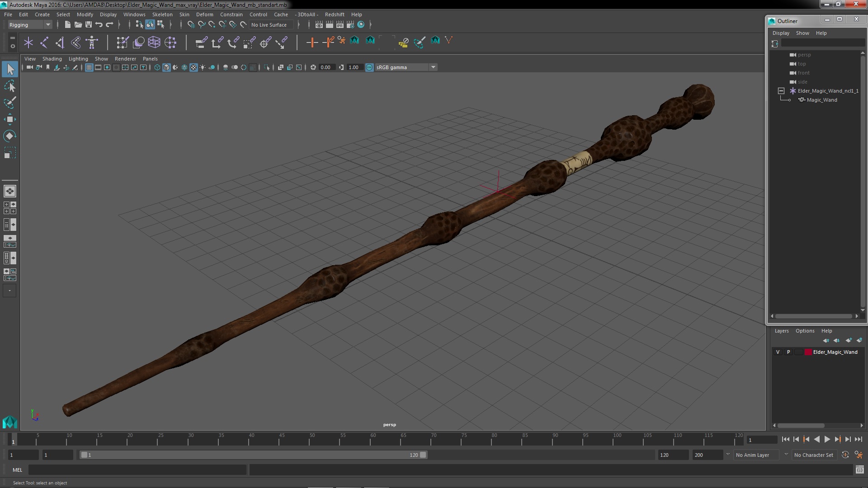The width and height of the screenshot is (868, 488).
Task: Click the playback range slider bar
Action: pos(253,455)
